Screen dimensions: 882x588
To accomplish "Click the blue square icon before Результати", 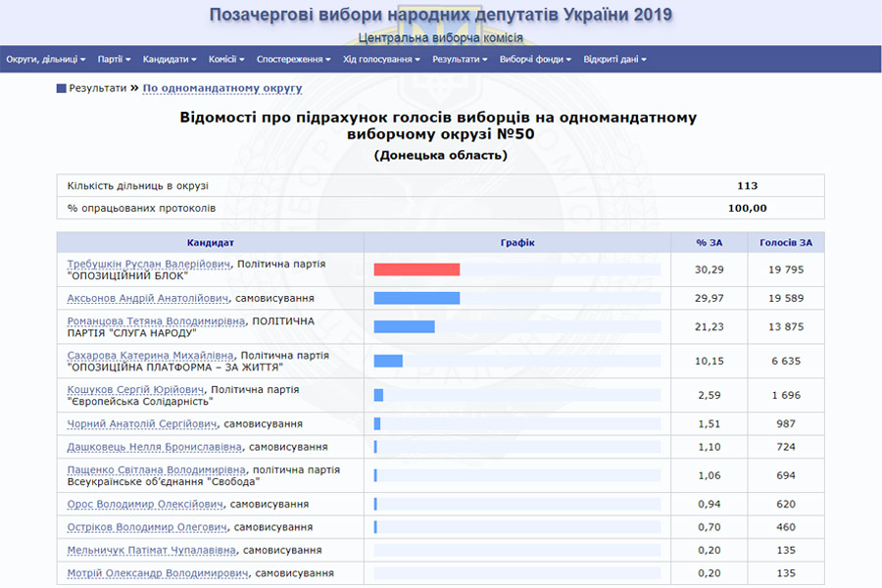I will (x=62, y=88).
